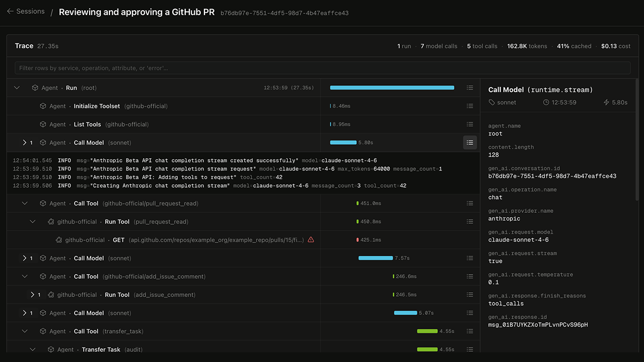Viewport: 644px width, 362px height.
Task: Collapse Call Tool github-official/add_issue_comment row
Action: tap(25, 276)
